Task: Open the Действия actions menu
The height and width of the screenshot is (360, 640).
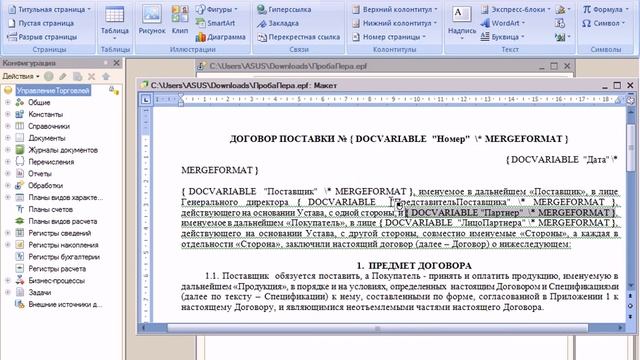Action: coord(21,76)
